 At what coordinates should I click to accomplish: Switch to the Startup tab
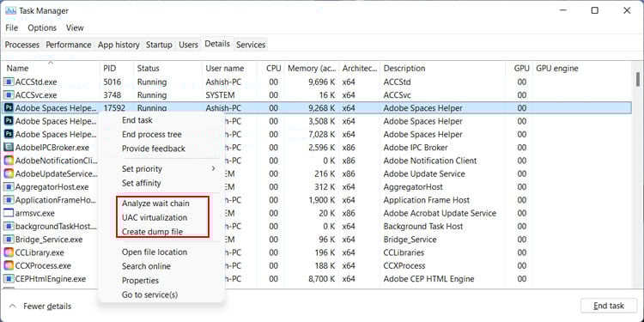[159, 45]
